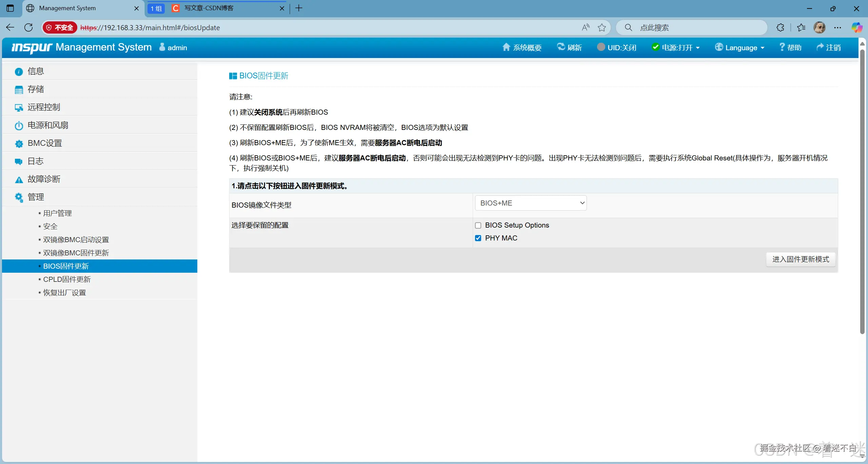The width and height of the screenshot is (868, 464).
Task: Open the 日志 (Logs) section
Action: [x=35, y=161]
